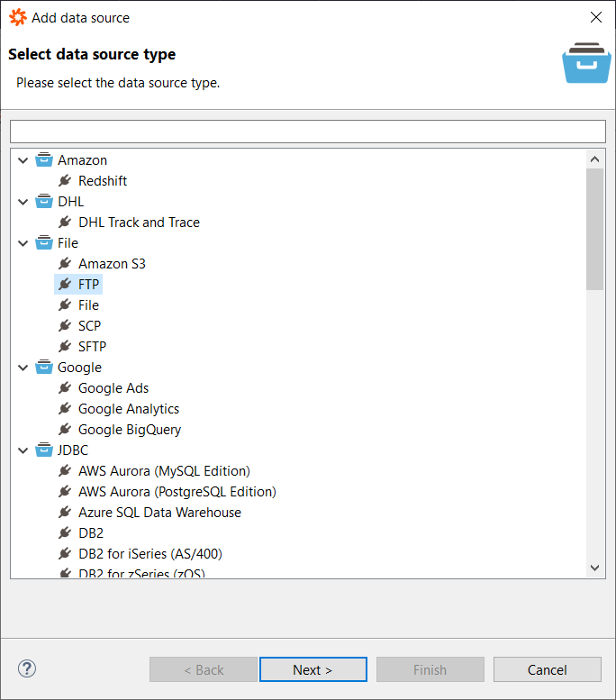
Task: Click the Amazon category label
Action: click(83, 159)
